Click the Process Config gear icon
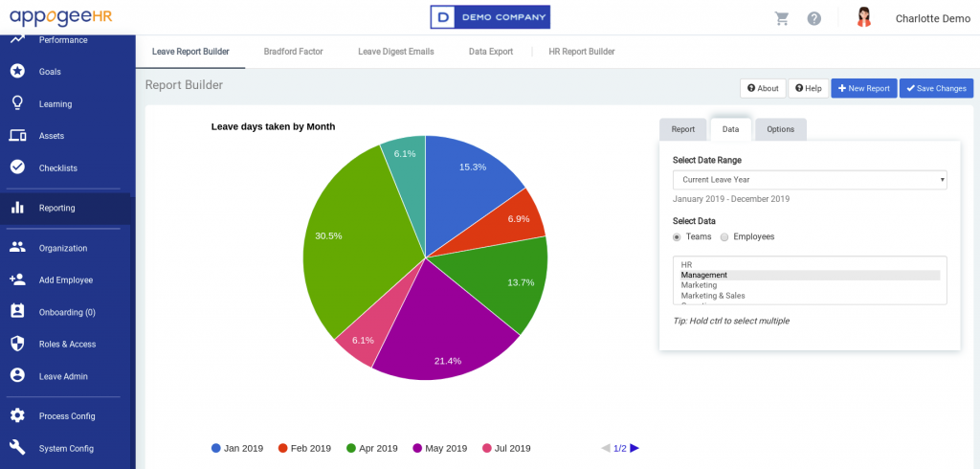 coord(17,415)
